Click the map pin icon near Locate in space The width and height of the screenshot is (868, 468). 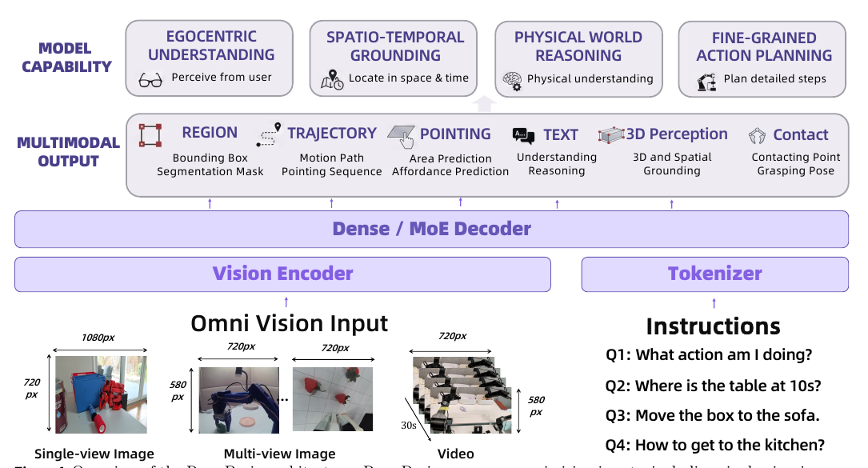point(332,80)
